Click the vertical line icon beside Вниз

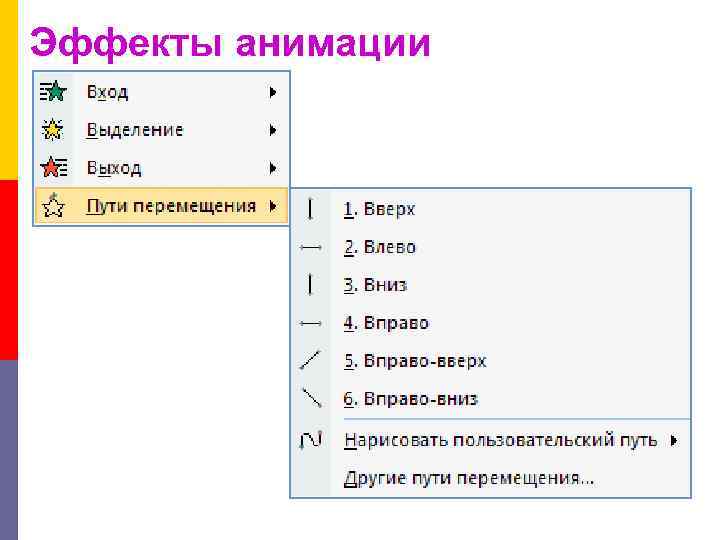[310, 285]
